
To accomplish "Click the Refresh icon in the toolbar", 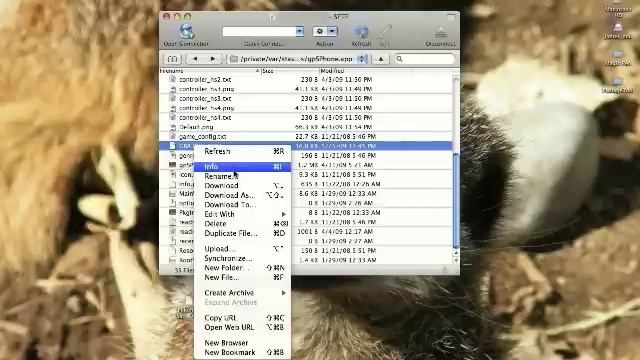I will [361, 31].
